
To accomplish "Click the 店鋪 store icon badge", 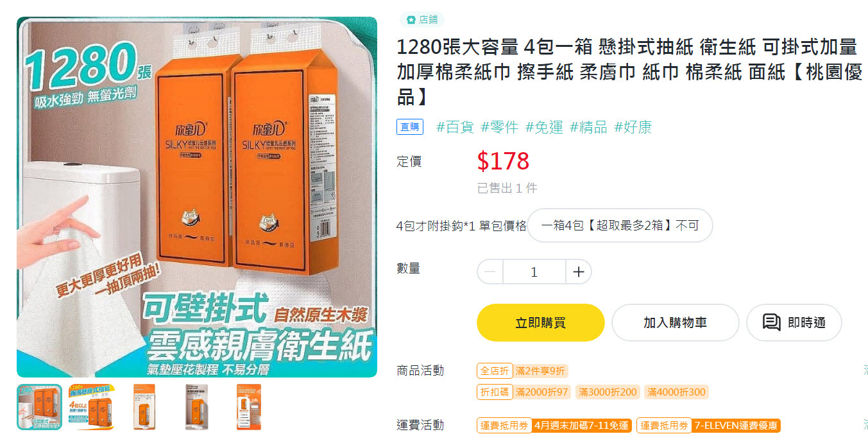I will click(x=421, y=20).
